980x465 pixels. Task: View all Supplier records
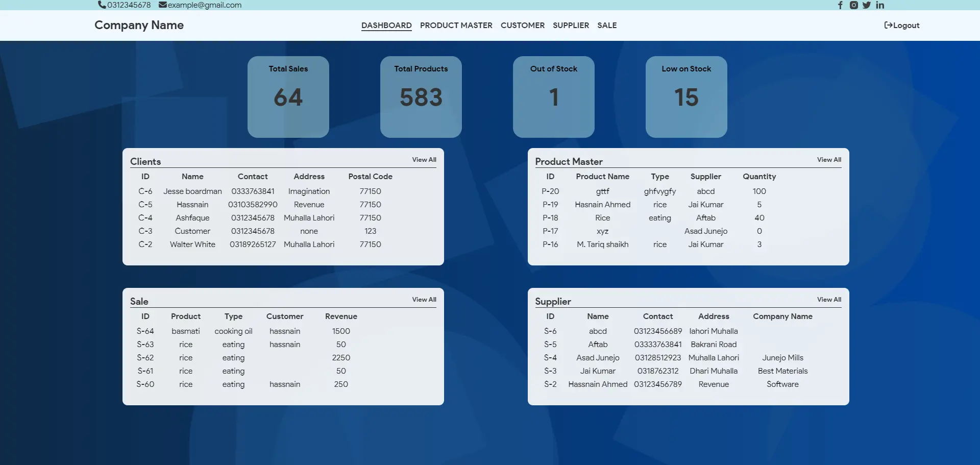pyautogui.click(x=829, y=300)
